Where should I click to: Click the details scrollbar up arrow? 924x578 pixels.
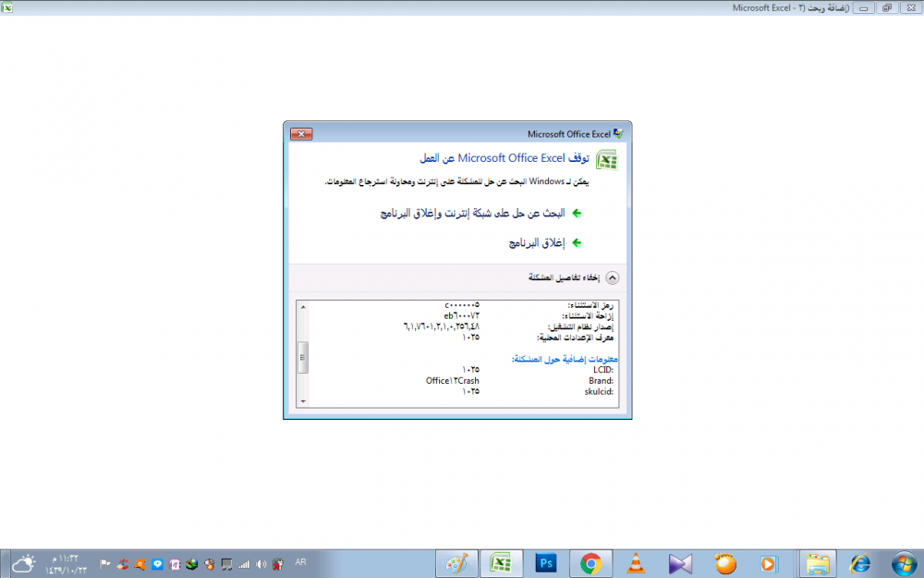coord(303,307)
